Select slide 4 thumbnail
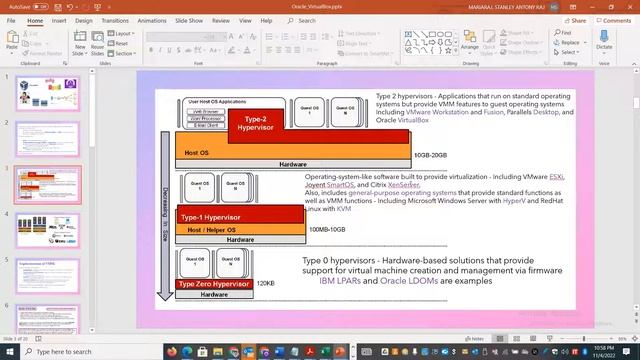The width and height of the screenshot is (640, 360). [48, 231]
